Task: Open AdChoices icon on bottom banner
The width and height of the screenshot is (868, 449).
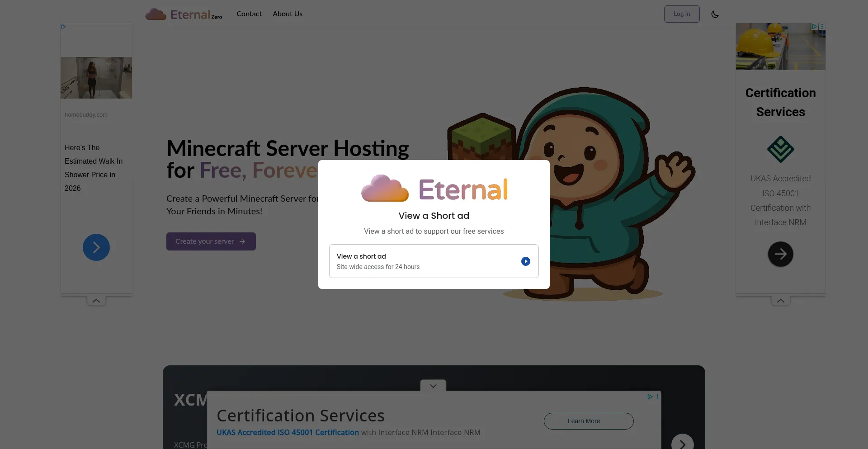Action: tap(650, 397)
